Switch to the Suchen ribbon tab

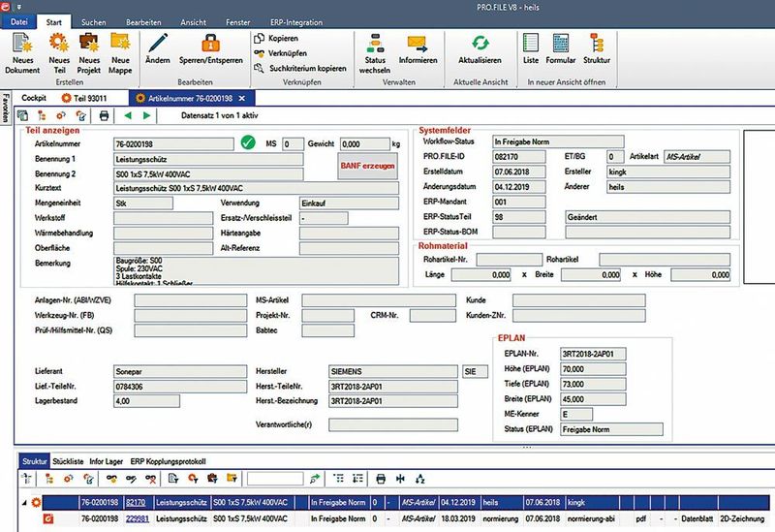(x=93, y=22)
